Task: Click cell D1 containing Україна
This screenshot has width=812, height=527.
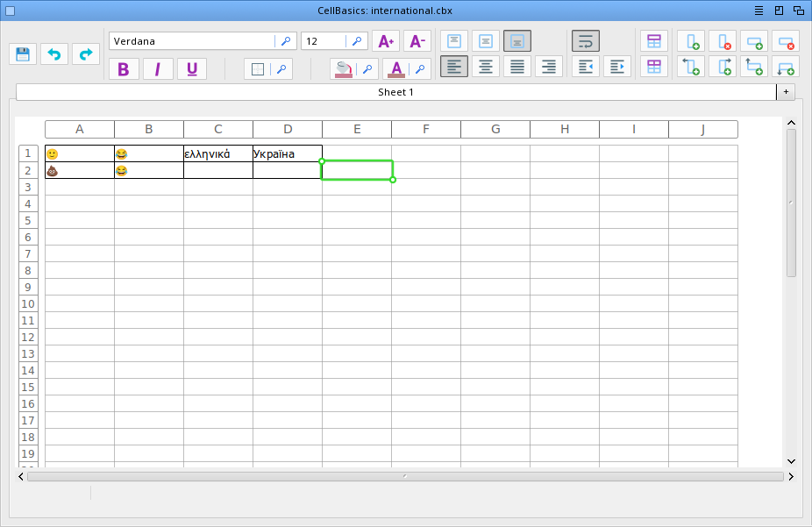Action: point(288,153)
